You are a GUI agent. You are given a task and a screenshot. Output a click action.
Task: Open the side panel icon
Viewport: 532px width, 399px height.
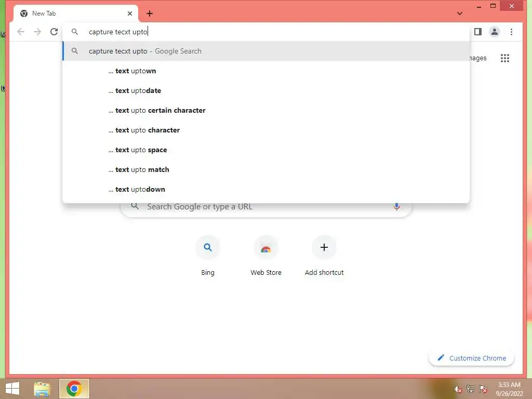(x=478, y=32)
